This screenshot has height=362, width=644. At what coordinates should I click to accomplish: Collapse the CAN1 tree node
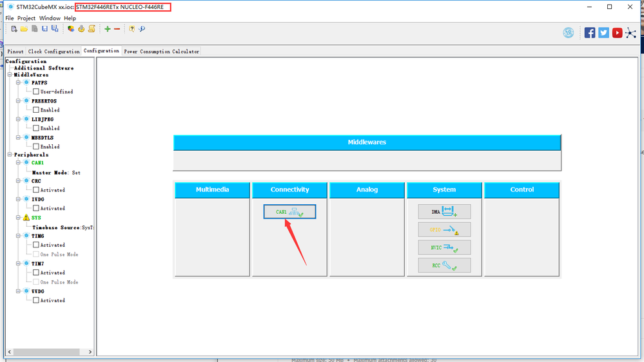18,162
